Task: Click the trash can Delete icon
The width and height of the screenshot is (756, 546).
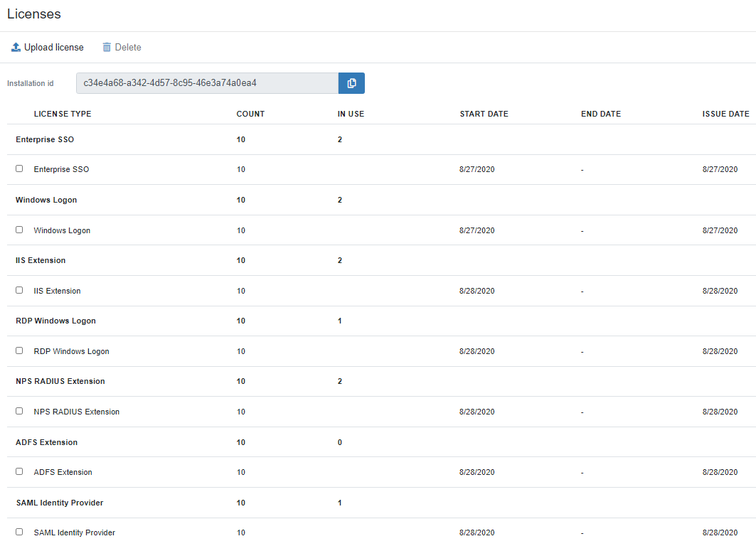Action: (x=107, y=48)
